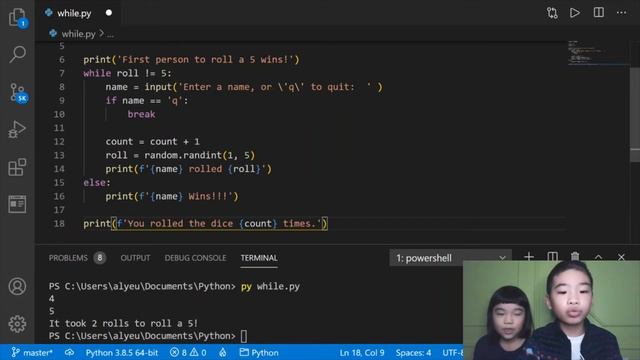Switch to the OUTPUT tab
Viewport: 640px width, 360px height.
tap(135, 258)
